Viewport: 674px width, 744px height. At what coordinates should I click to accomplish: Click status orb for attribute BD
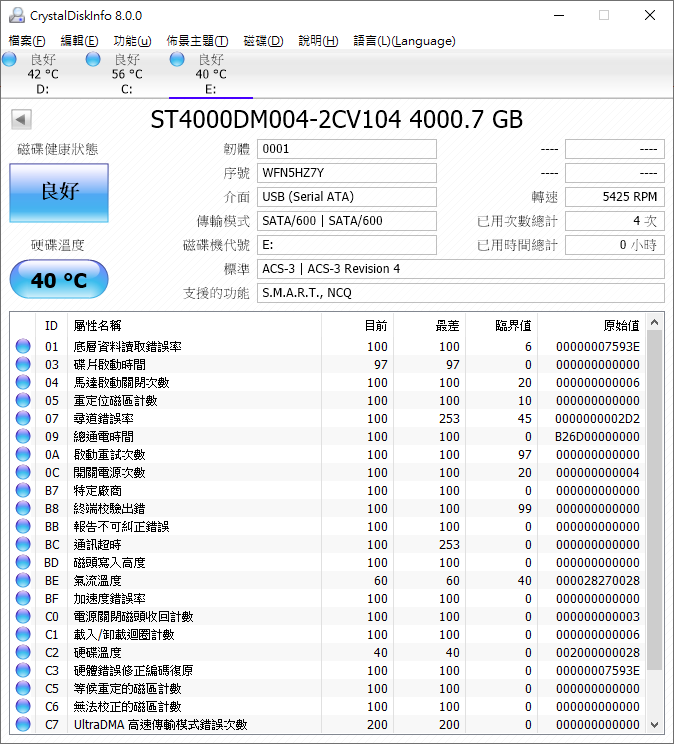[x=23, y=563]
